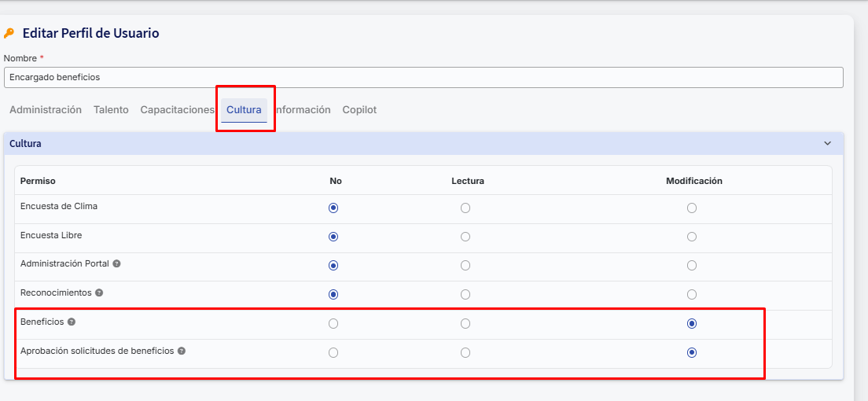This screenshot has width=868, height=401.
Task: Set Encuesta de Clima to Modificación
Action: 692,208
